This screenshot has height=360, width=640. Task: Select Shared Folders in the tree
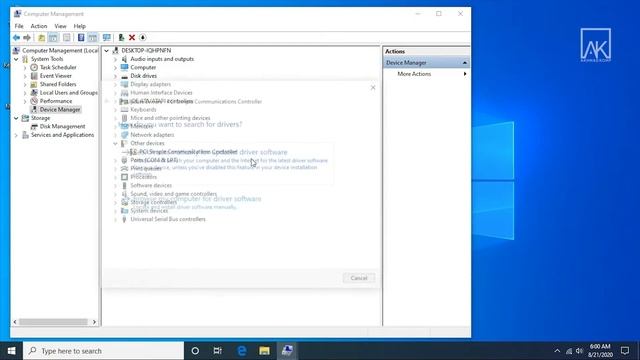(x=58, y=84)
